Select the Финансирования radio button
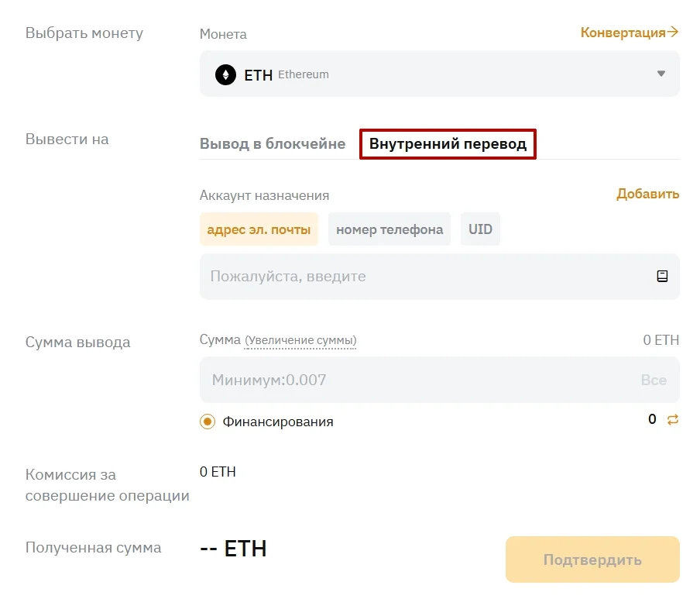This screenshot has width=700, height=599. pos(208,422)
